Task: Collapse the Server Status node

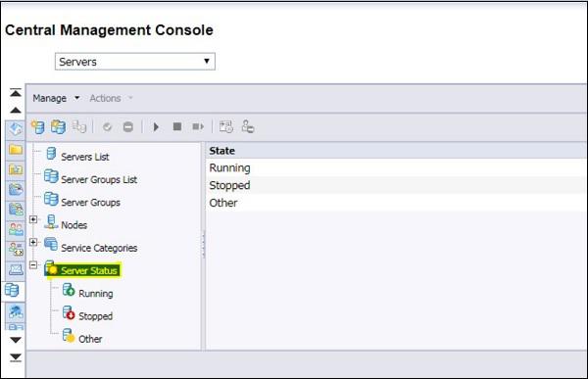Action: click(x=33, y=265)
